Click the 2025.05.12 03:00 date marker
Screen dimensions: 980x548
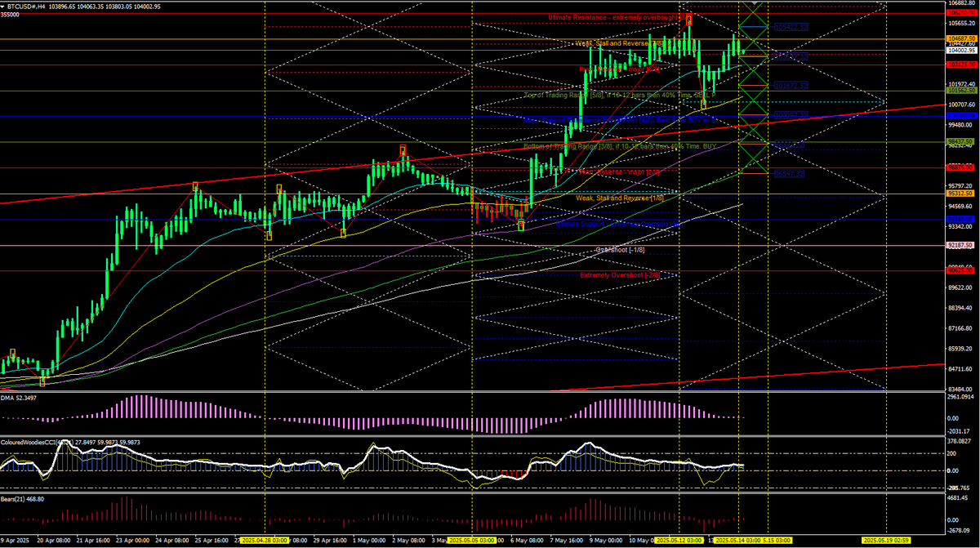pos(679,541)
